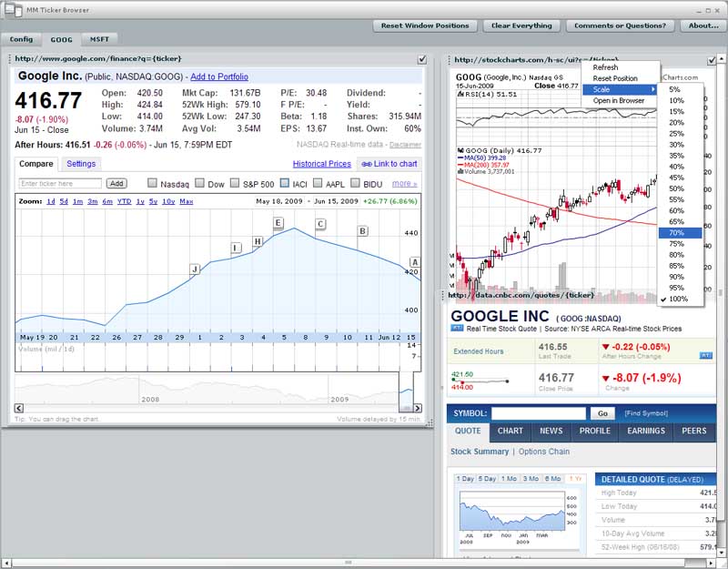
Task: Switch to the Config tab
Action: coord(21,39)
